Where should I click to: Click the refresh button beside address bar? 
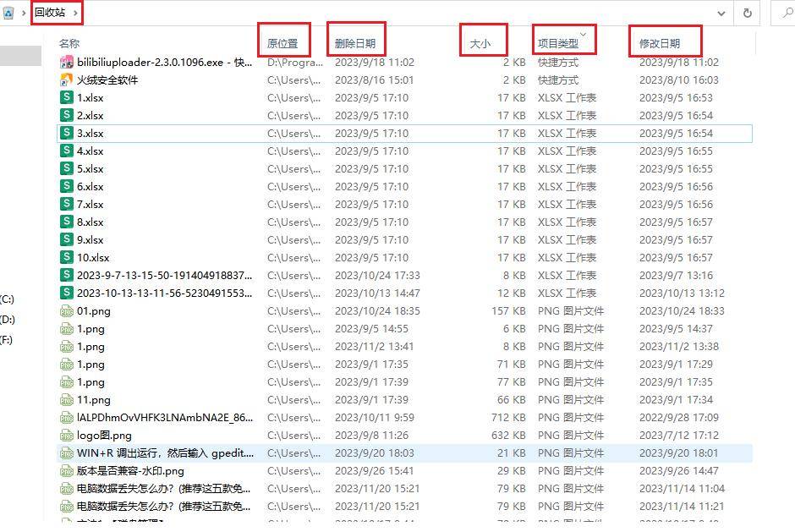pos(747,13)
